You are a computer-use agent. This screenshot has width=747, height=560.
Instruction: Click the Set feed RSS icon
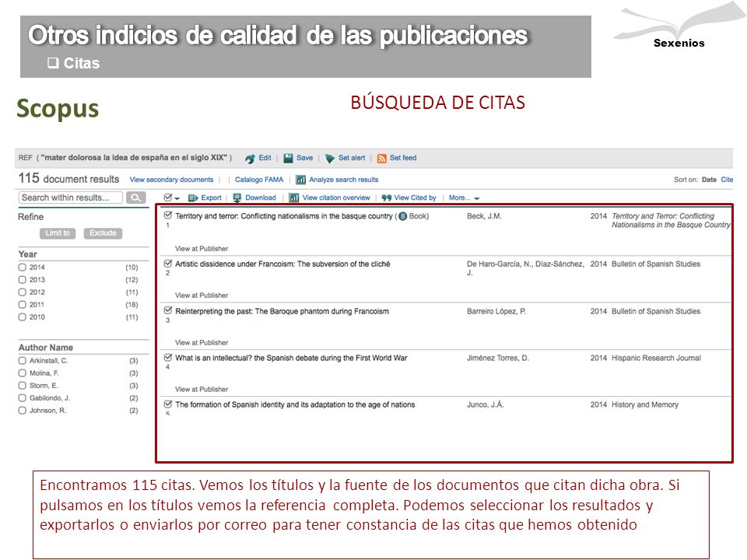(x=381, y=159)
